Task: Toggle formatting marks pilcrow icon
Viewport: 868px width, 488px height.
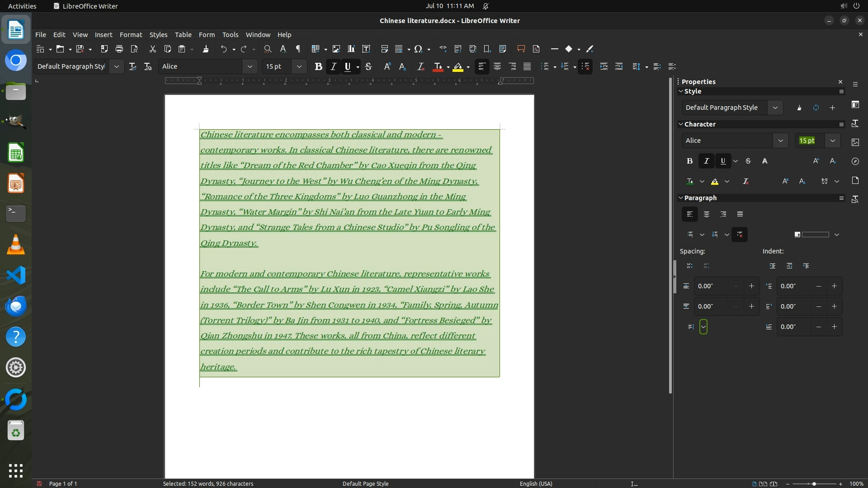Action: (x=298, y=49)
